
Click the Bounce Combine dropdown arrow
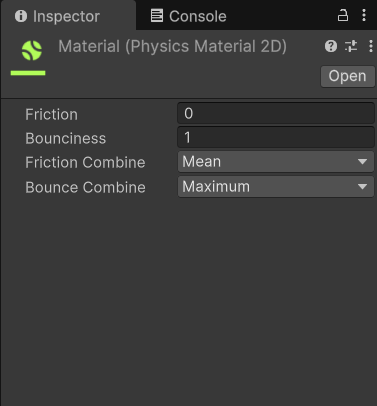tap(362, 187)
